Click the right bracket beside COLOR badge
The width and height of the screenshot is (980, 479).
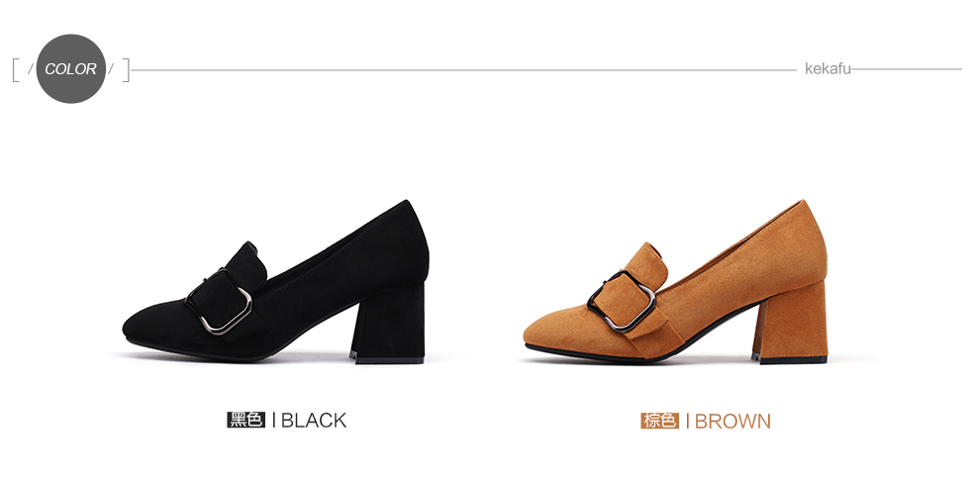pos(126,70)
